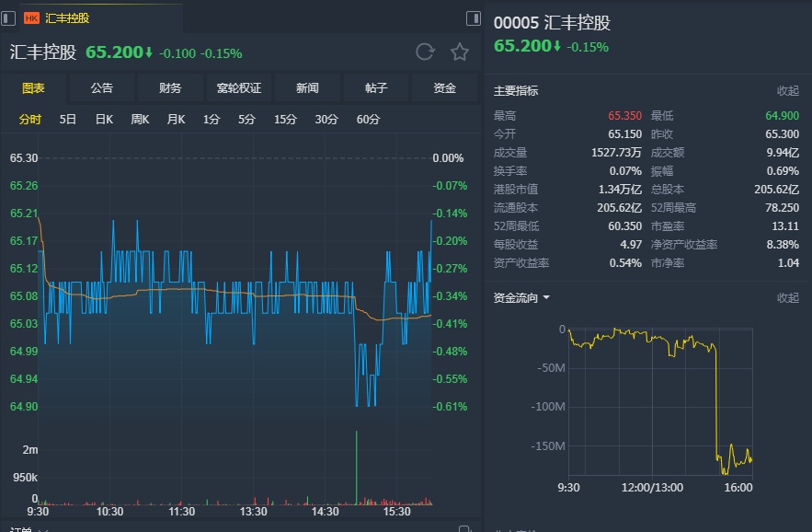Image resolution: width=812 pixels, height=532 pixels.
Task: Add stock to favorites with star icon
Action: pos(460,52)
